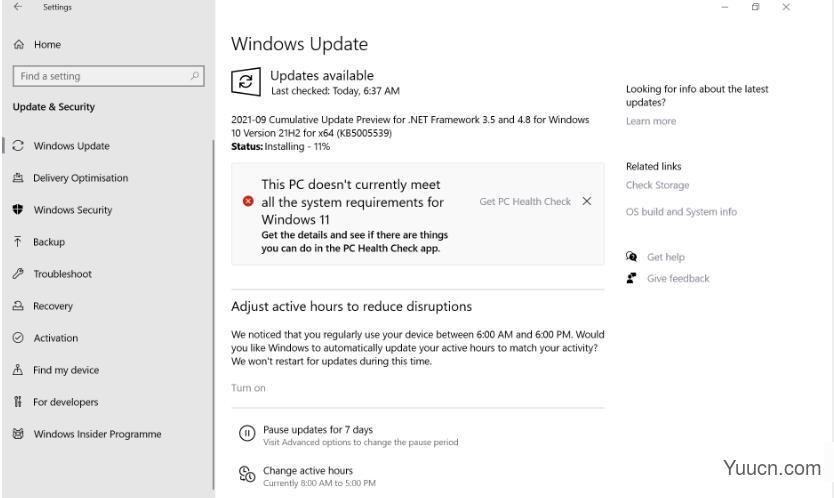This screenshot has width=834, height=498.
Task: Click the Windows Update page title
Action: [299, 44]
